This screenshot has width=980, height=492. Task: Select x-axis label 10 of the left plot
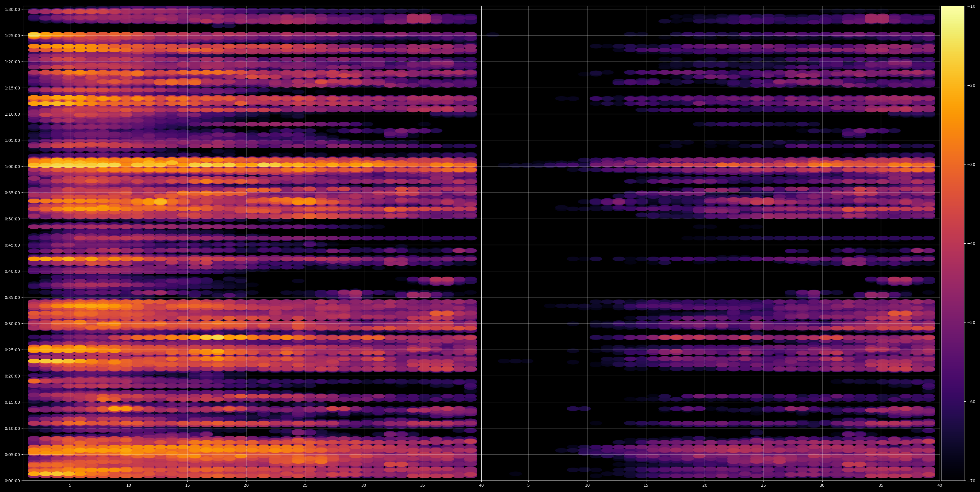pos(129,486)
